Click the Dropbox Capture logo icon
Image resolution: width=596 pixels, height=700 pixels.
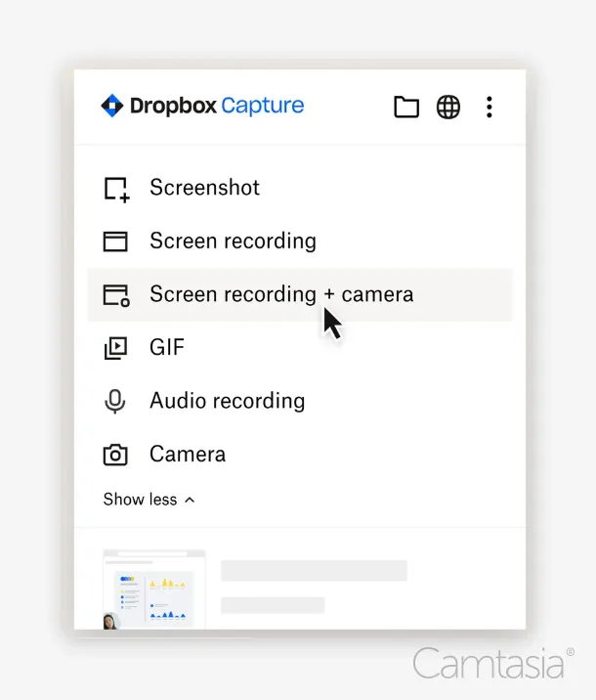tap(112, 106)
